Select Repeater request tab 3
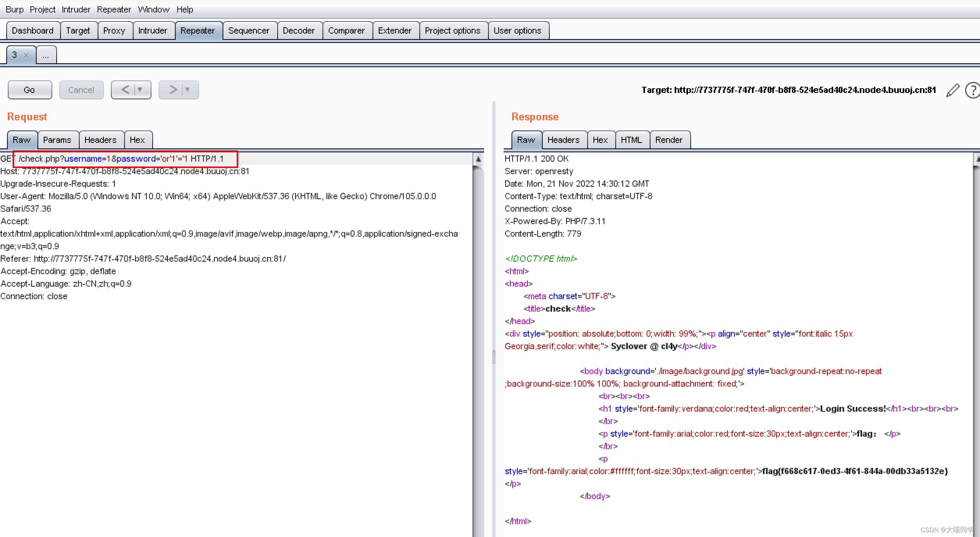The height and width of the screenshot is (537, 980). tap(15, 55)
